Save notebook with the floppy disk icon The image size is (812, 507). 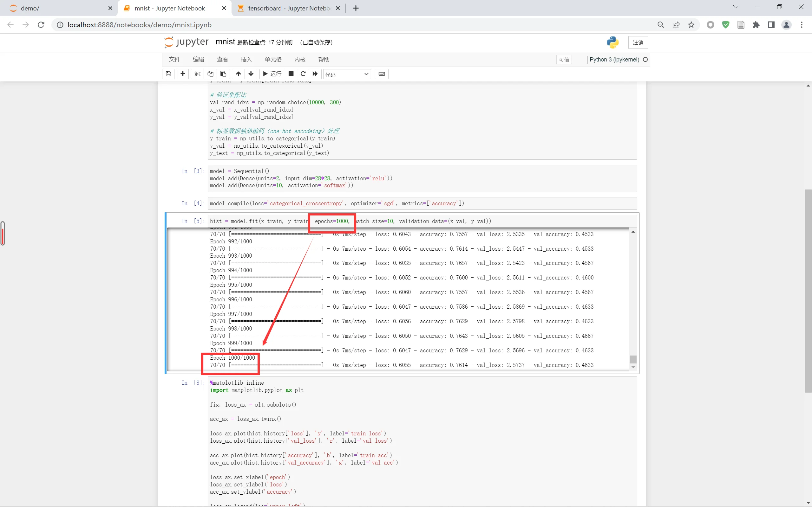coord(168,74)
